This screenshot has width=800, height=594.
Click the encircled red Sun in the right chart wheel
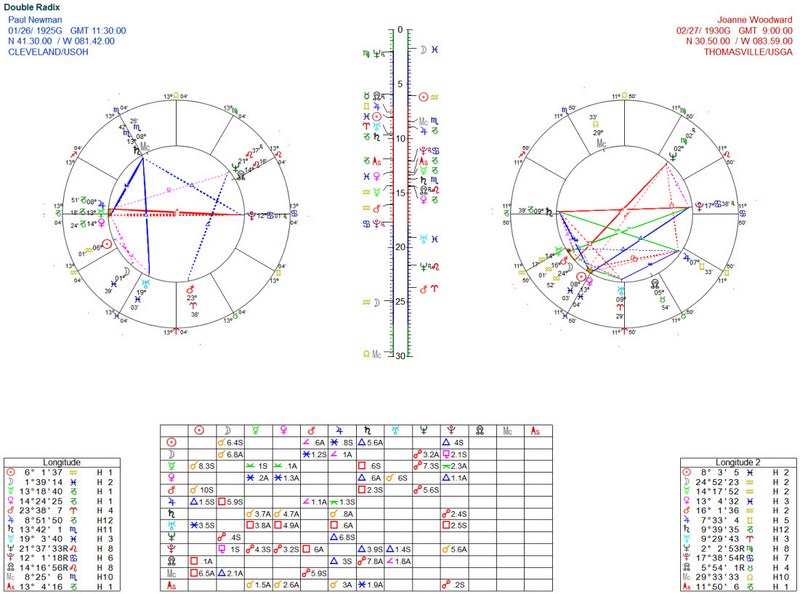pyautogui.click(x=582, y=277)
